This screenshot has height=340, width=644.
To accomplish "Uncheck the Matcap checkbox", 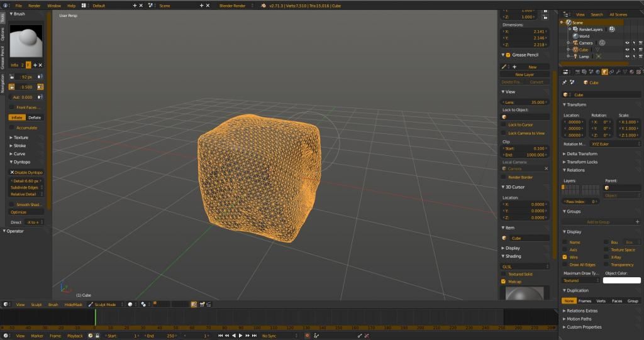I will 504,282.
